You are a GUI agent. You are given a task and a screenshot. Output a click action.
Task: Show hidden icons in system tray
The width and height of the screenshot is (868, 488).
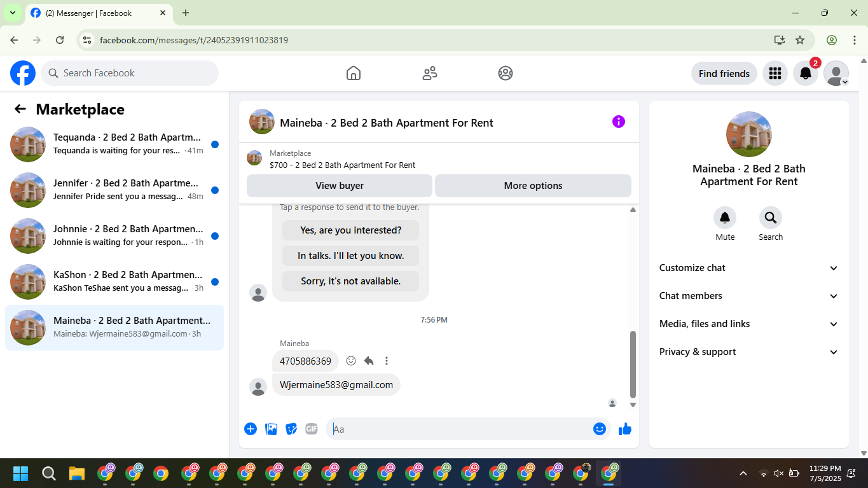tap(743, 473)
